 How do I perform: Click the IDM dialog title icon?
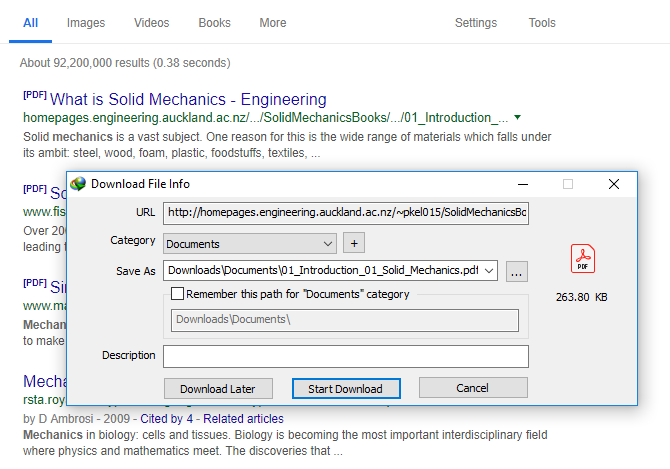click(x=78, y=184)
